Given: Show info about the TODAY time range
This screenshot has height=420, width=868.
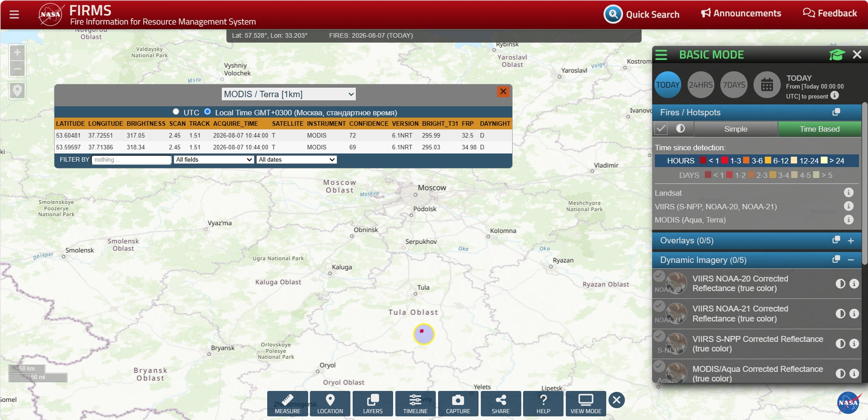Looking at the screenshot, I should pos(835,95).
